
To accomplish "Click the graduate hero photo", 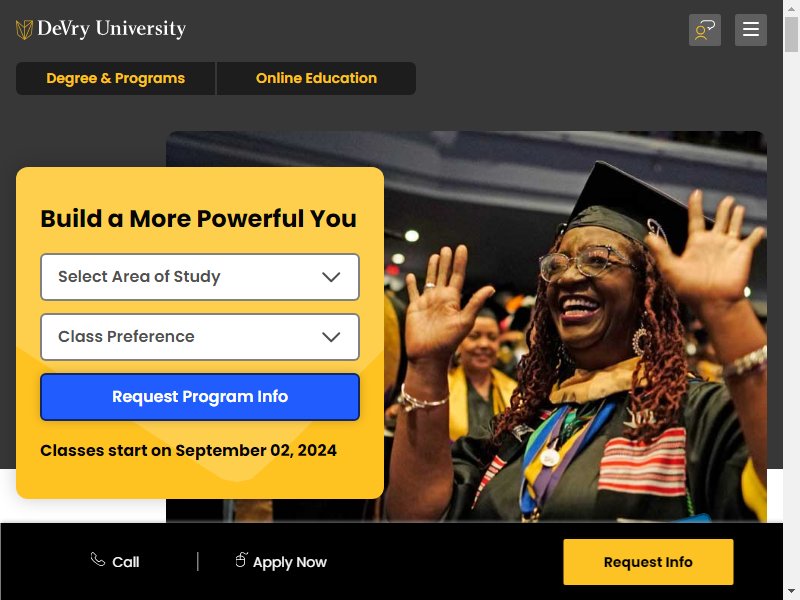I will point(575,327).
